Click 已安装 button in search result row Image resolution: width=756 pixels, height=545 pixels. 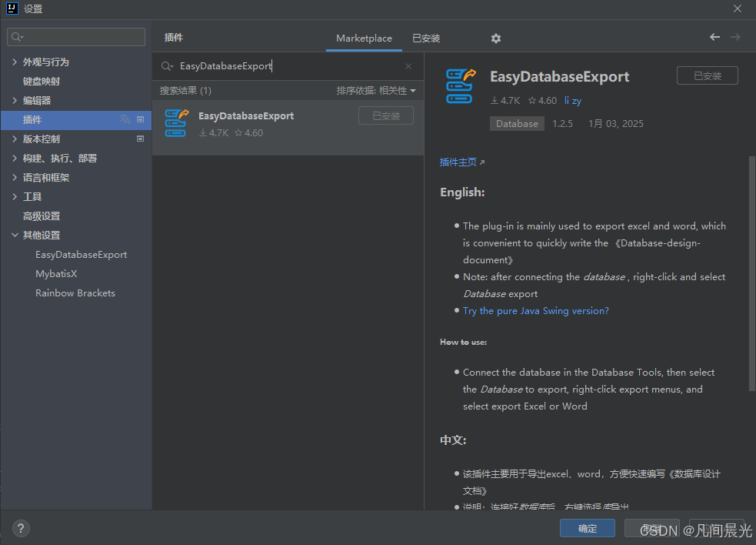386,116
